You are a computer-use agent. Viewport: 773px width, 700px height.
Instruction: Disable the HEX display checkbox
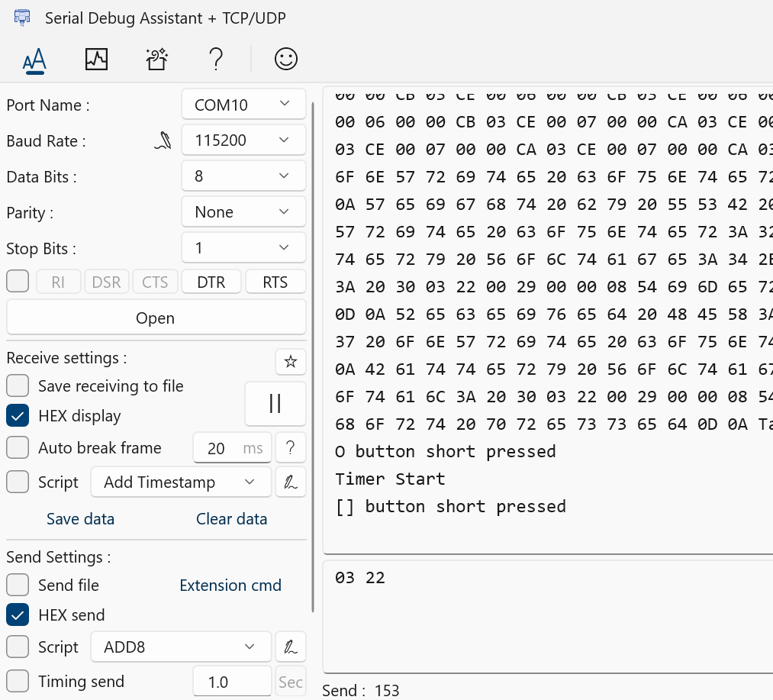pyautogui.click(x=18, y=416)
